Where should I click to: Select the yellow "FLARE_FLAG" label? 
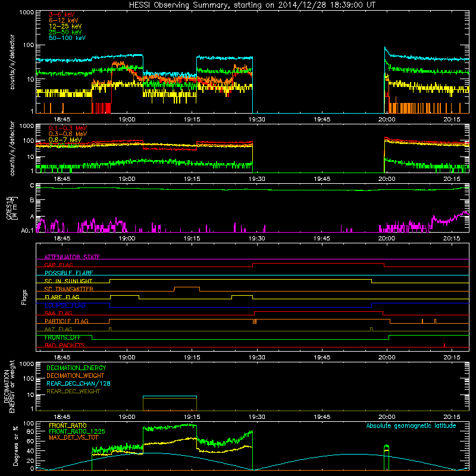pos(62,297)
